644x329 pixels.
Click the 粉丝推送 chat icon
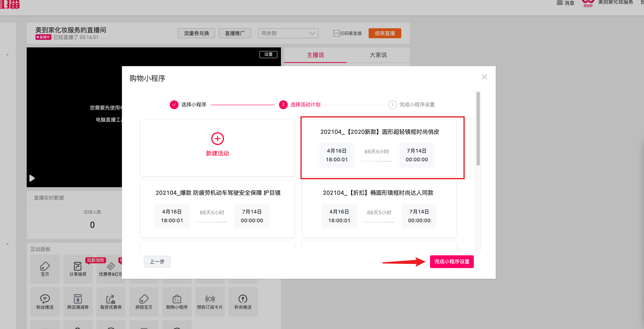(x=45, y=299)
